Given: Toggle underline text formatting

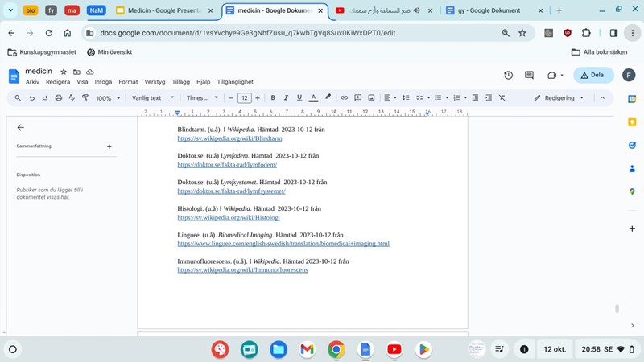Looking at the screenshot, I should (299, 98).
